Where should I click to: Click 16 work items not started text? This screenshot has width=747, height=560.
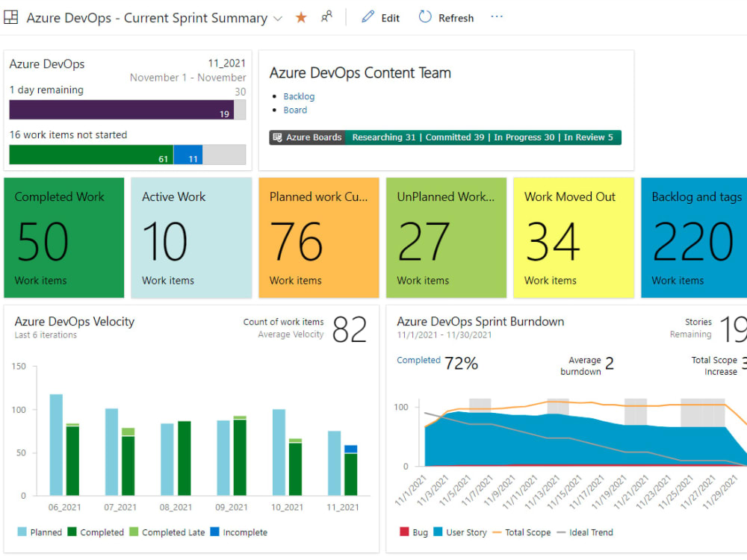[68, 134]
